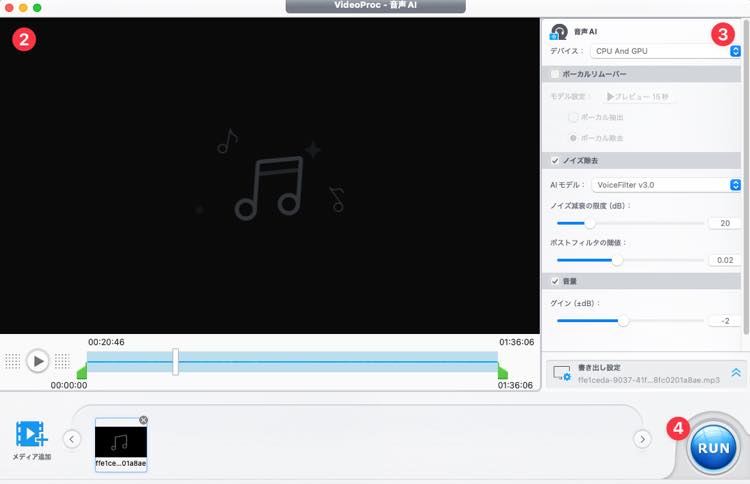
Task: Expand the 書き出し設定 export settings panel
Action: 736,373
